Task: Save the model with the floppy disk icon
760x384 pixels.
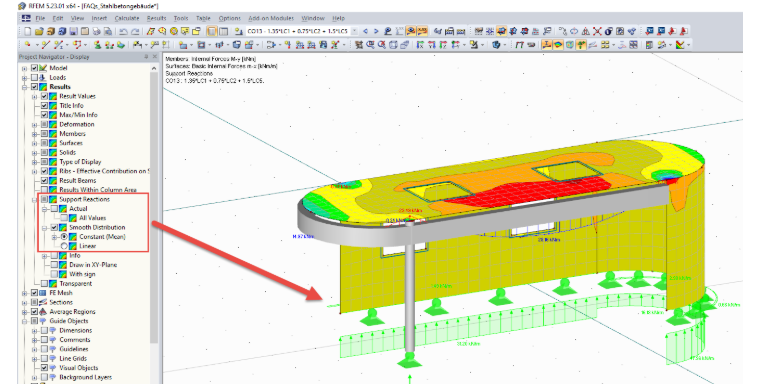Action: [x=74, y=31]
